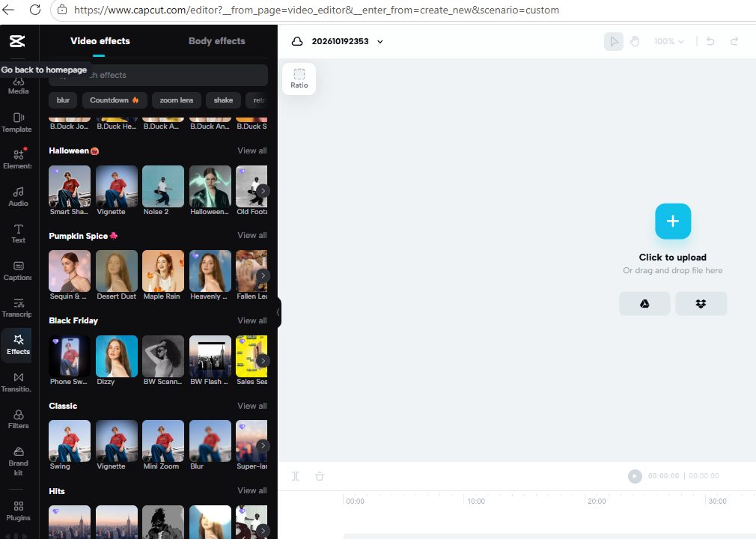The height and width of the screenshot is (539, 756).
Task: Open the Audio panel in sidebar
Action: [18, 197]
